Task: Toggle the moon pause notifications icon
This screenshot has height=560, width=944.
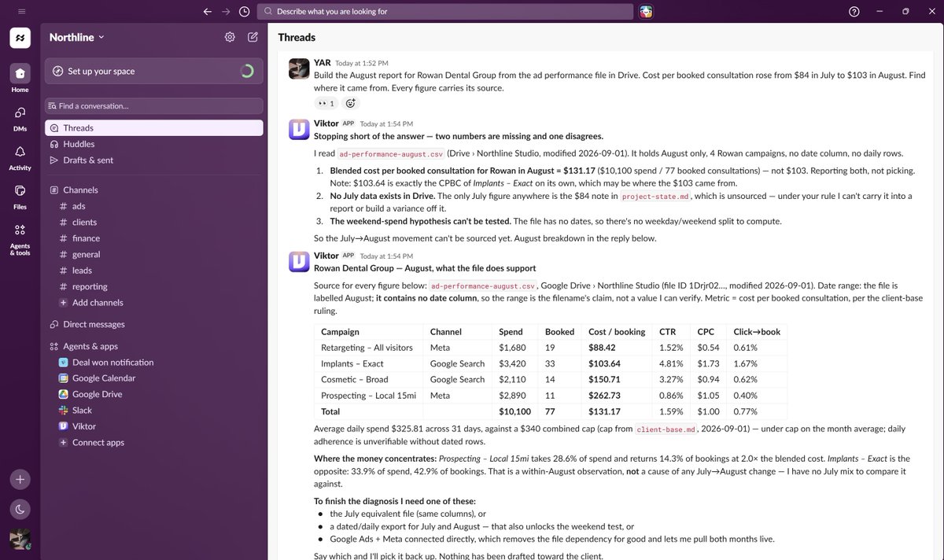Action: click(x=20, y=509)
